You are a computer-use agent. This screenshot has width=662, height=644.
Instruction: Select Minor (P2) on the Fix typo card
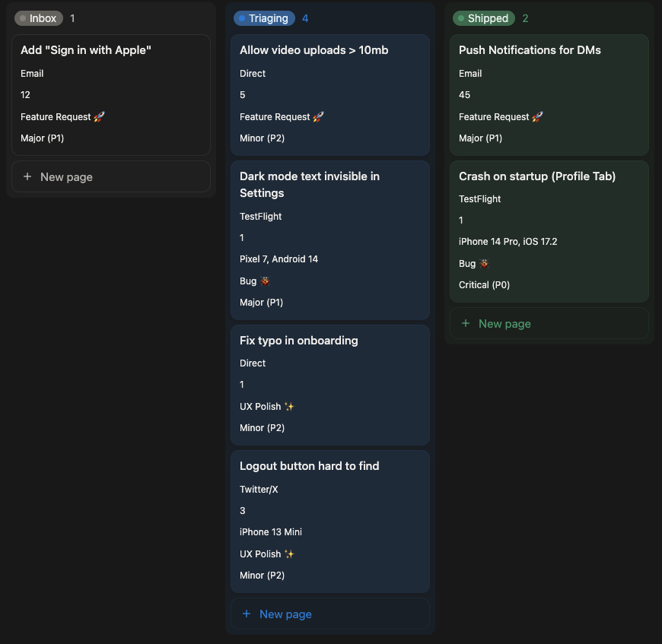(x=261, y=427)
